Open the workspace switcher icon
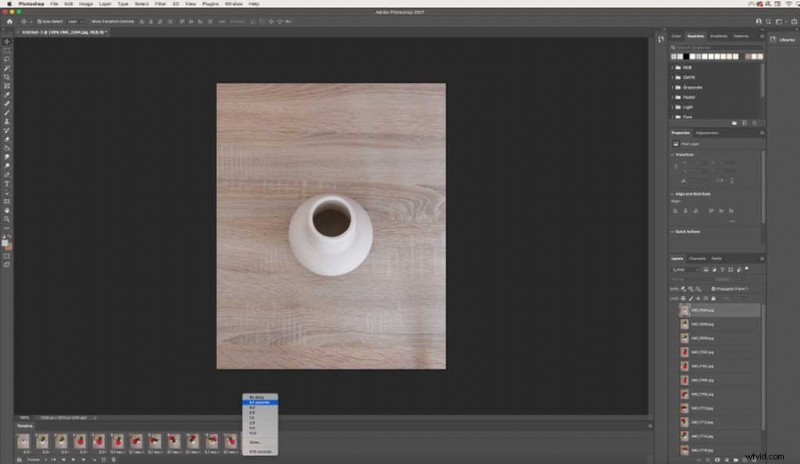This screenshot has width=800, height=464. (x=779, y=21)
